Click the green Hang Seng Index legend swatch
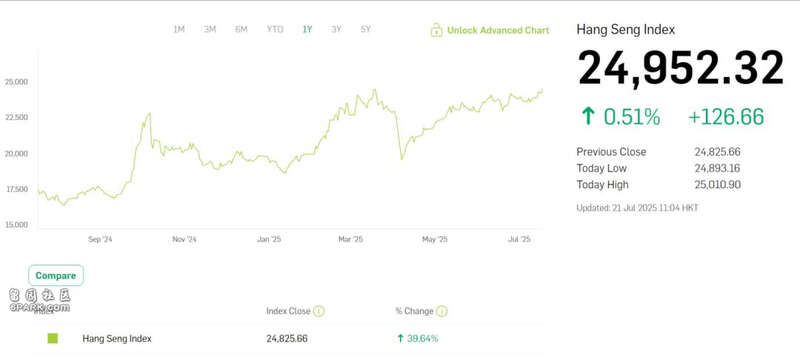The width and height of the screenshot is (800, 361). (53, 338)
